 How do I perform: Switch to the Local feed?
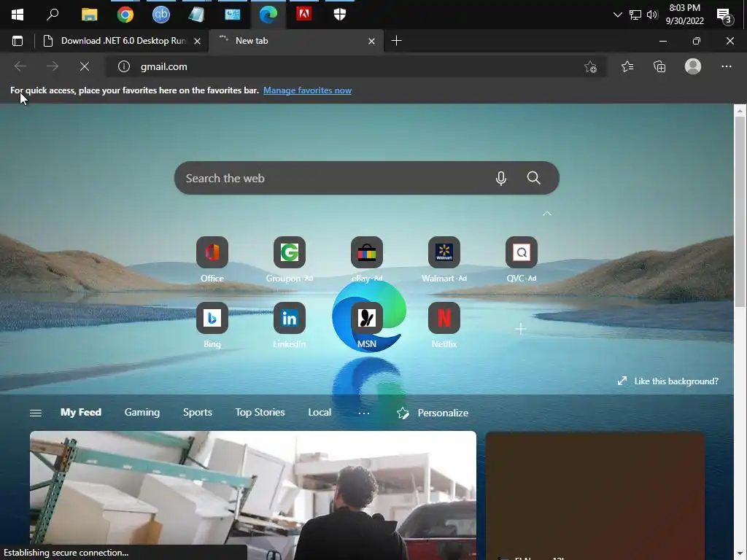(320, 413)
